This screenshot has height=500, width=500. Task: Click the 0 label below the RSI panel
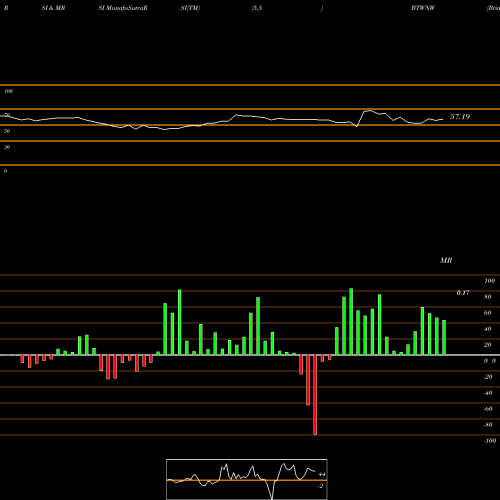[x=5, y=171]
